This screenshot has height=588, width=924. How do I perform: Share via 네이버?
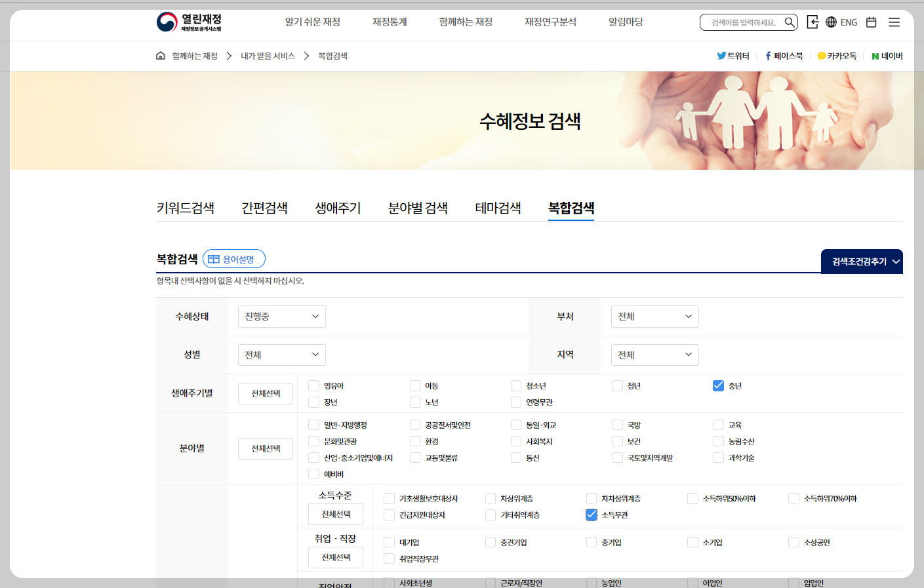(887, 56)
